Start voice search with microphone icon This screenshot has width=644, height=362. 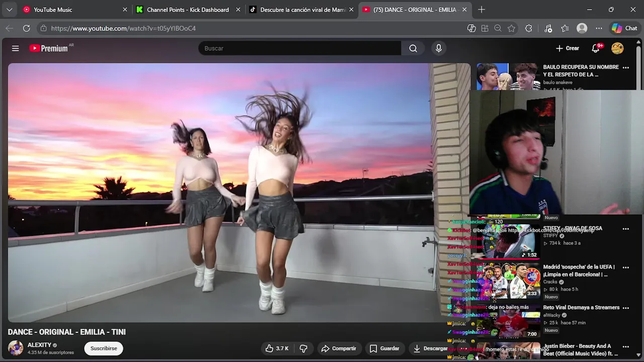(x=439, y=48)
